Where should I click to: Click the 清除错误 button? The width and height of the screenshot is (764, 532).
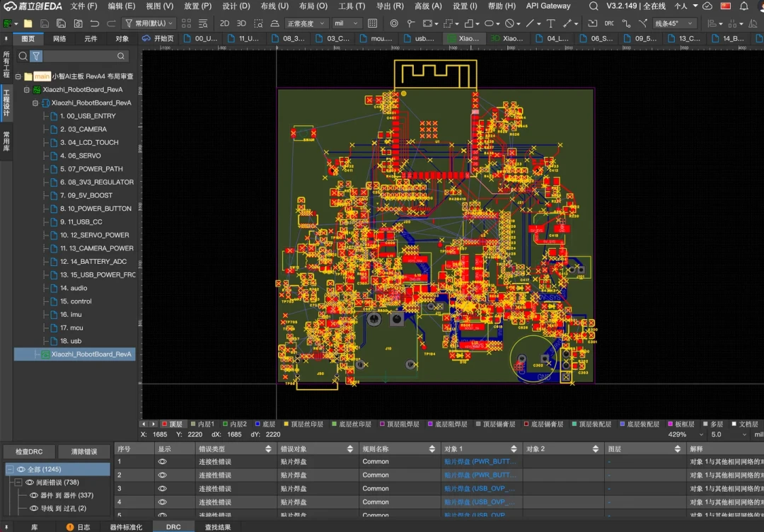click(x=83, y=451)
